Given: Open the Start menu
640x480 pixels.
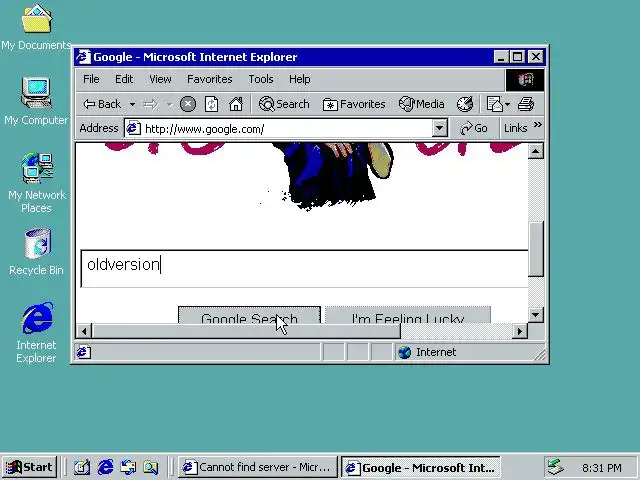Looking at the screenshot, I should (29, 467).
